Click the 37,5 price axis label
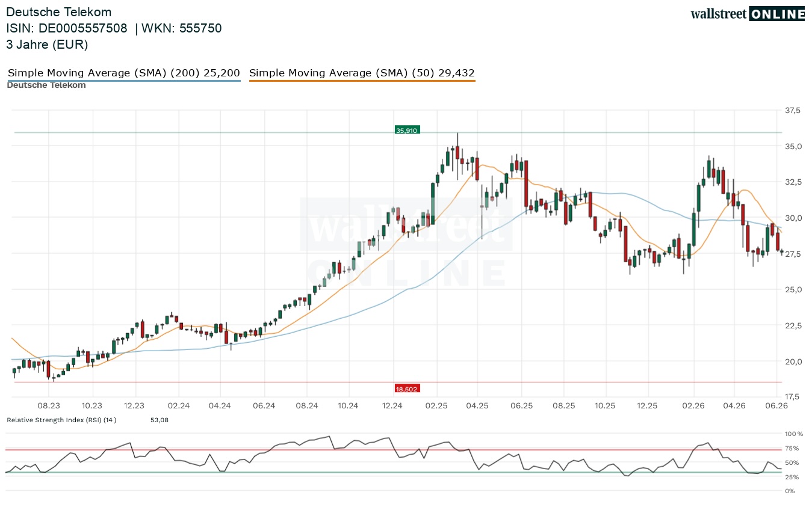812x507 pixels. 793,111
